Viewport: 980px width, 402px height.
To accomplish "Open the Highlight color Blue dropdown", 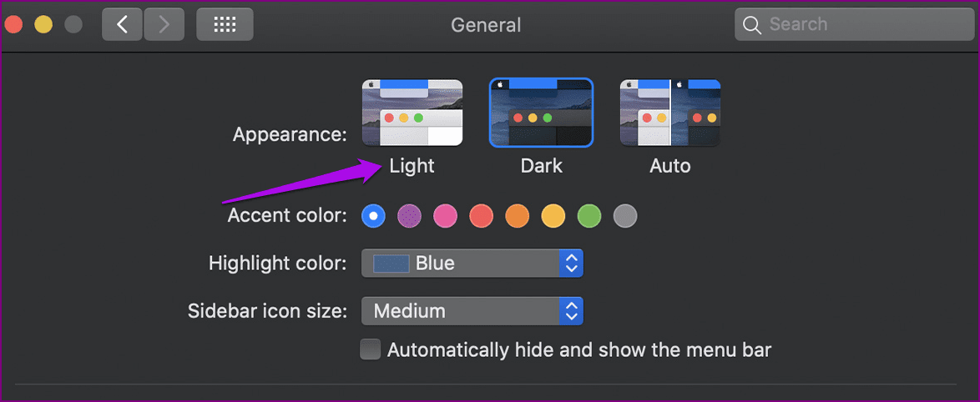I will coord(472,264).
